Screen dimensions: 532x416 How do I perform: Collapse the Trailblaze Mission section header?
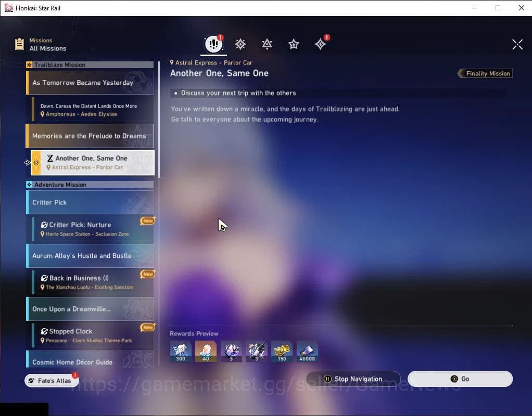(90, 65)
